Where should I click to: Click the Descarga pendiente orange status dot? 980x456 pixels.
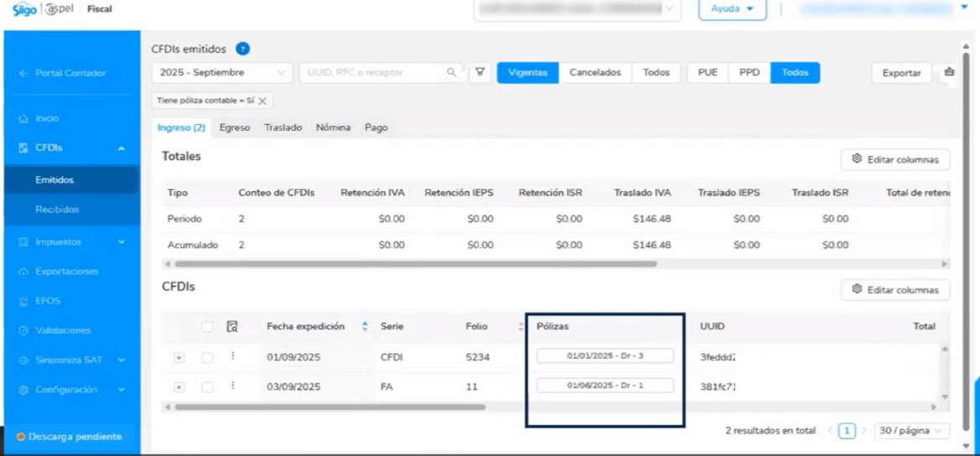pos(21,438)
